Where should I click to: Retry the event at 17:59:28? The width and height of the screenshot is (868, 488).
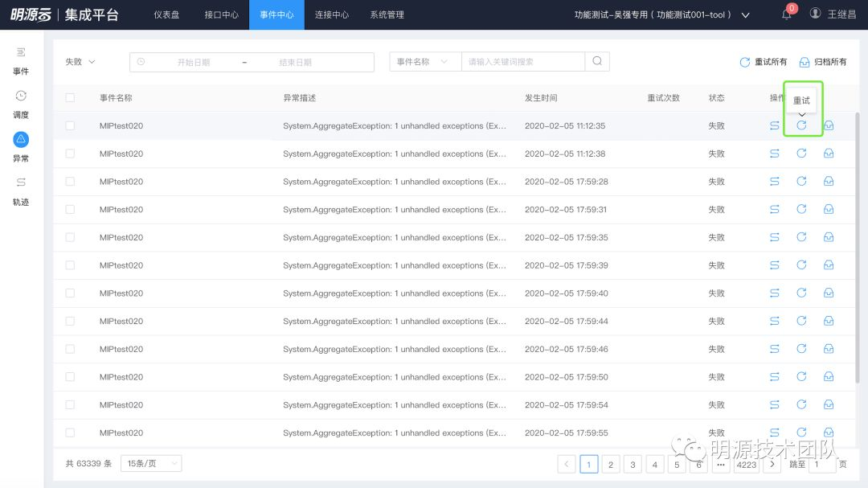pos(801,181)
